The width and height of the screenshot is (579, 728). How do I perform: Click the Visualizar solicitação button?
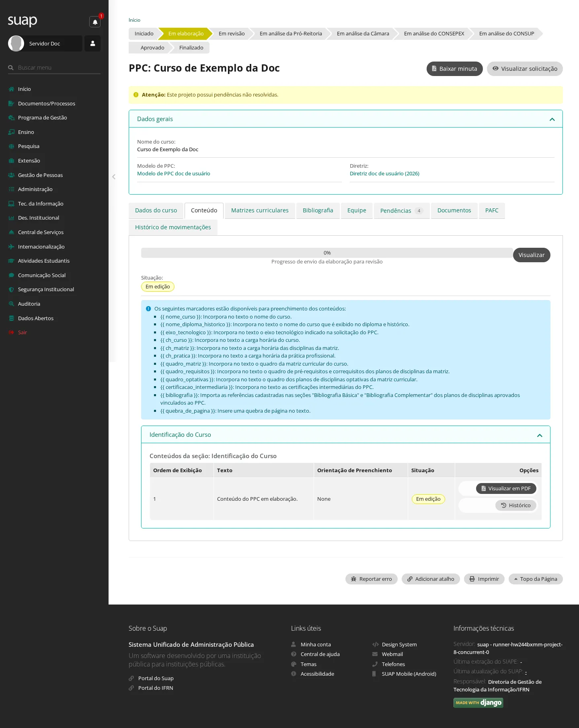(x=525, y=69)
